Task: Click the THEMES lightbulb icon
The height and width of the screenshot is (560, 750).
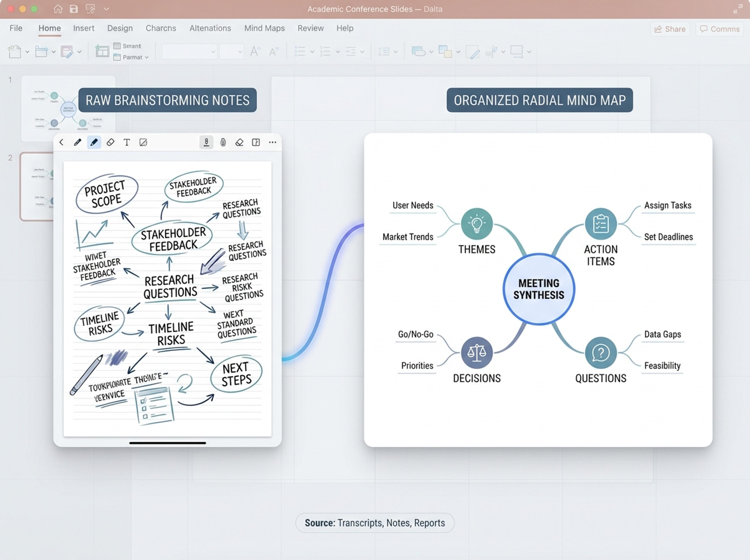Action: tap(477, 224)
